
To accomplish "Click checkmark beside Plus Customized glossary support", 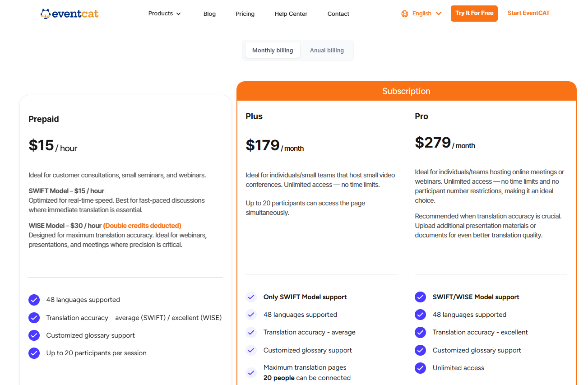I will click(x=251, y=350).
